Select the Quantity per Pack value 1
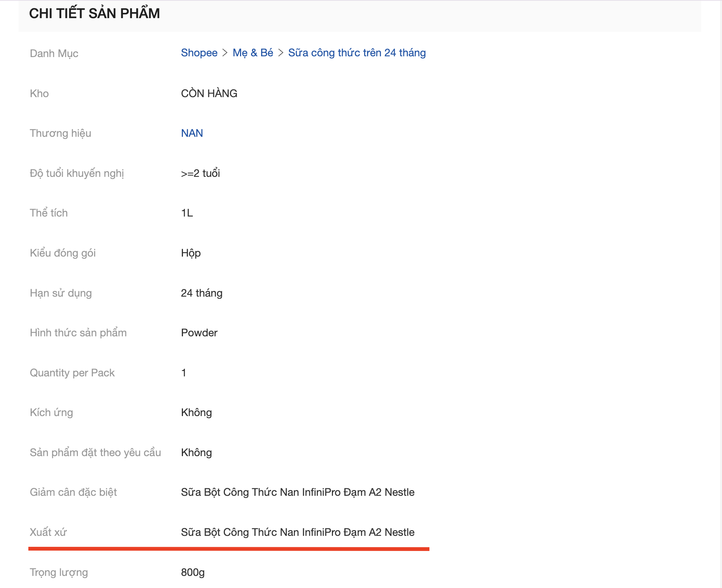 pyautogui.click(x=184, y=373)
